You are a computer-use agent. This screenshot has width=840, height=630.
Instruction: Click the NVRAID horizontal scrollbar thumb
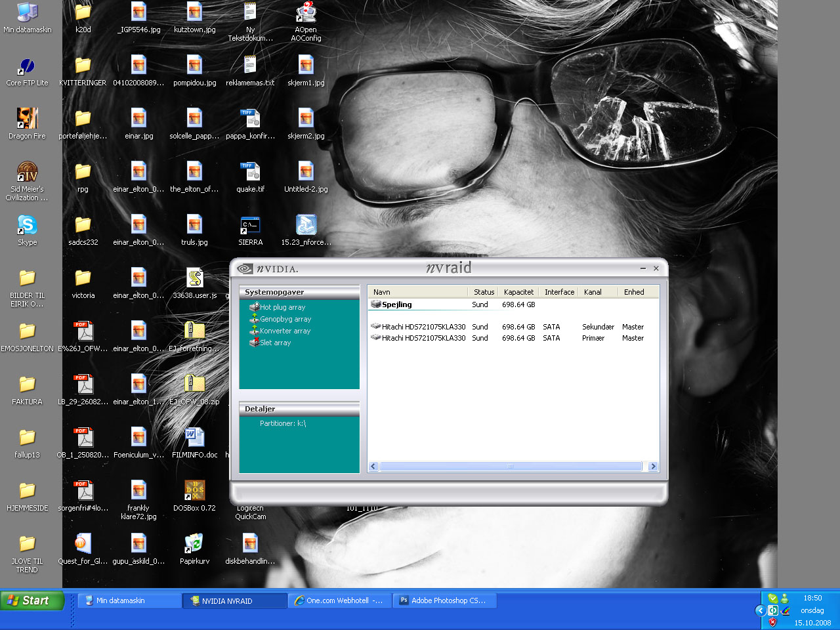pos(511,467)
